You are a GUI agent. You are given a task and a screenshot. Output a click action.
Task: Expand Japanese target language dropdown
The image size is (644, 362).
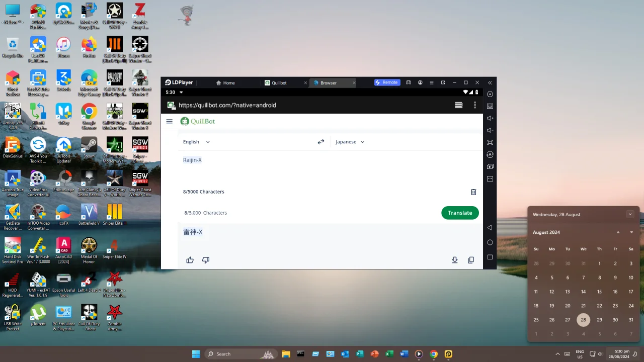click(x=350, y=142)
